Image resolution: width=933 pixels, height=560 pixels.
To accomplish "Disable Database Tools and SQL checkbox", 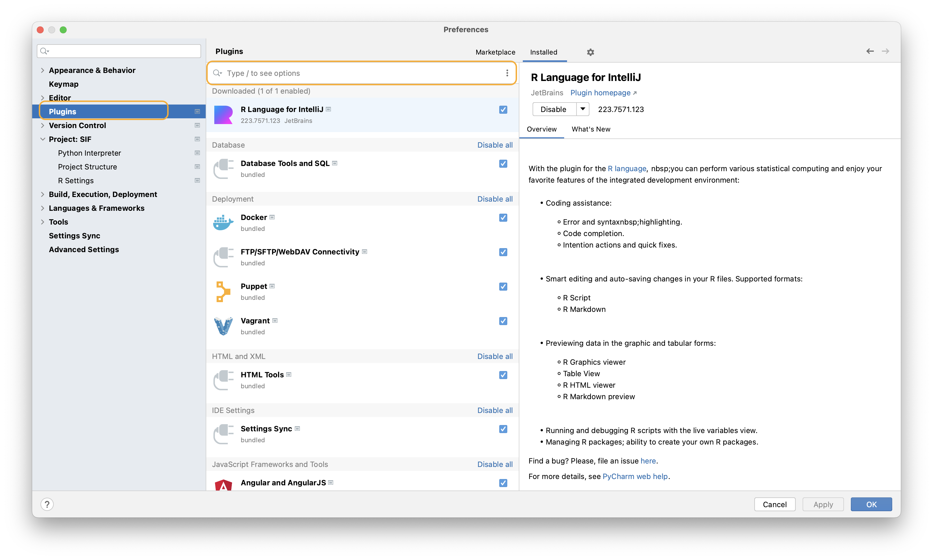I will (503, 163).
